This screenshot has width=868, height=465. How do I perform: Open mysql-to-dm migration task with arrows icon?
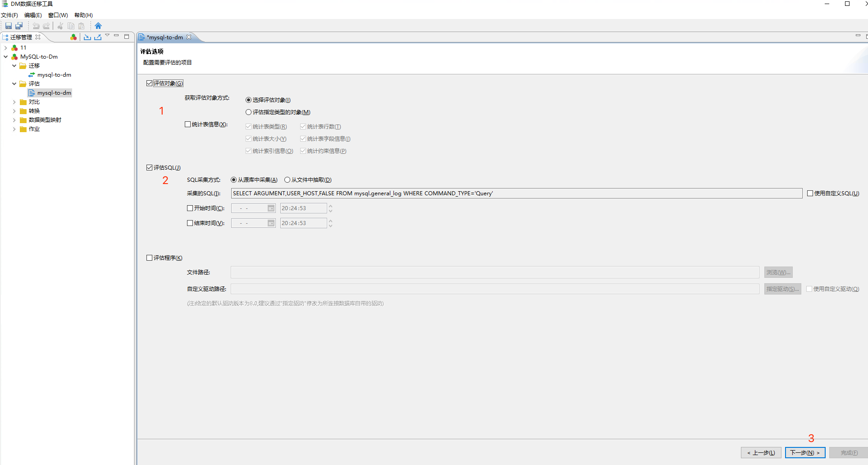[x=32, y=74]
